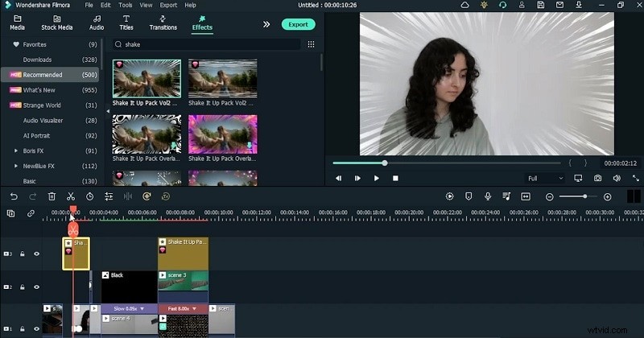Open the Help menu
Viewport: 644px width, 338px height.
point(190,5)
